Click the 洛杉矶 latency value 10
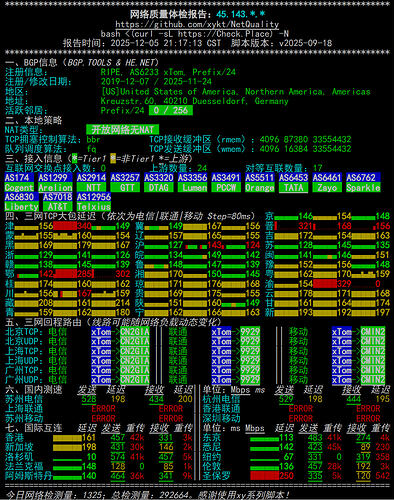Viewport: 394px width, 500px height. [x=91, y=457]
